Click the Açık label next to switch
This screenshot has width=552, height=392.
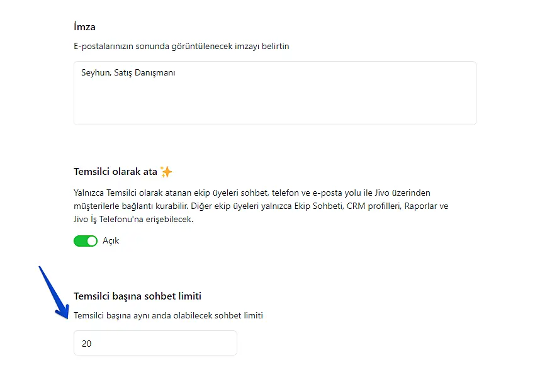(111, 241)
